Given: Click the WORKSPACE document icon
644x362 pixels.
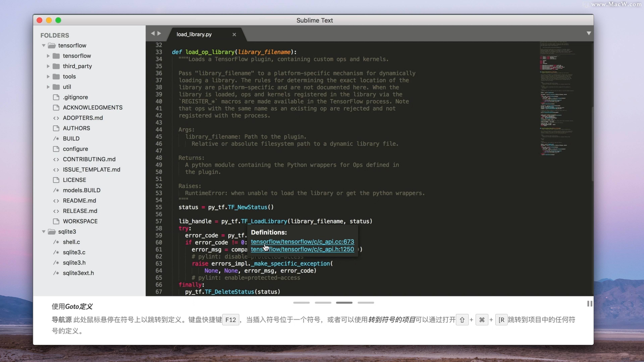Looking at the screenshot, I should coord(56,221).
